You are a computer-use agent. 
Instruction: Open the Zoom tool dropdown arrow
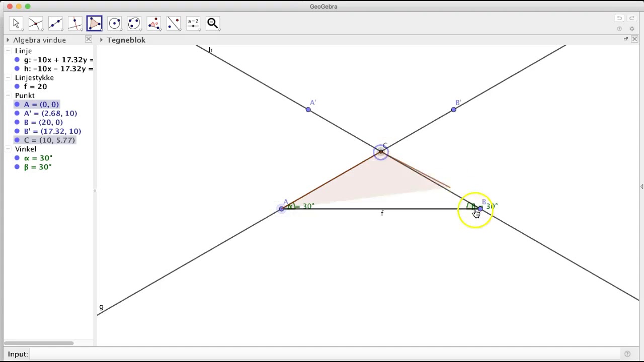click(x=219, y=30)
